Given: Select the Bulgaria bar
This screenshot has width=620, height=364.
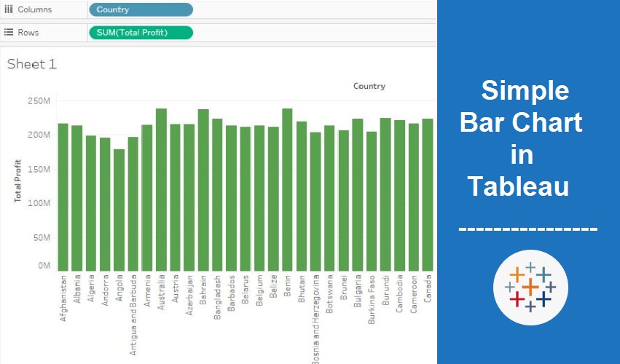Looking at the screenshot, I should [358, 195].
